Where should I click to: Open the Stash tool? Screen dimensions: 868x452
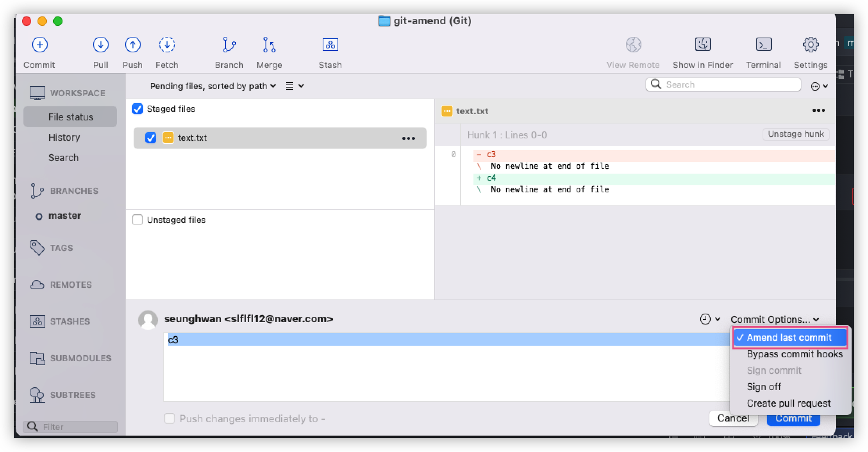(x=330, y=45)
